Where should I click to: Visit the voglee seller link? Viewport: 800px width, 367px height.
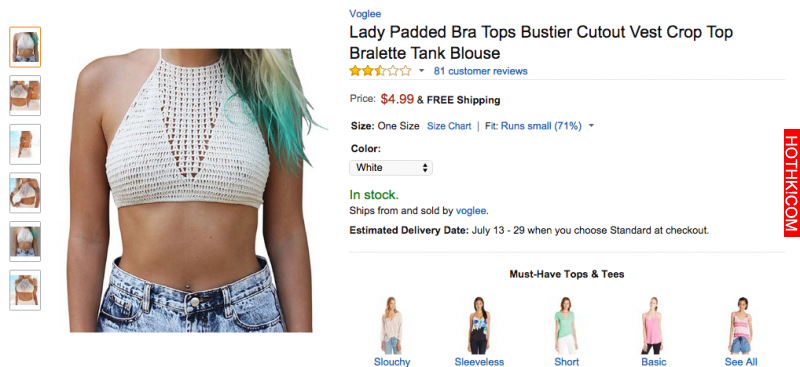[471, 210]
